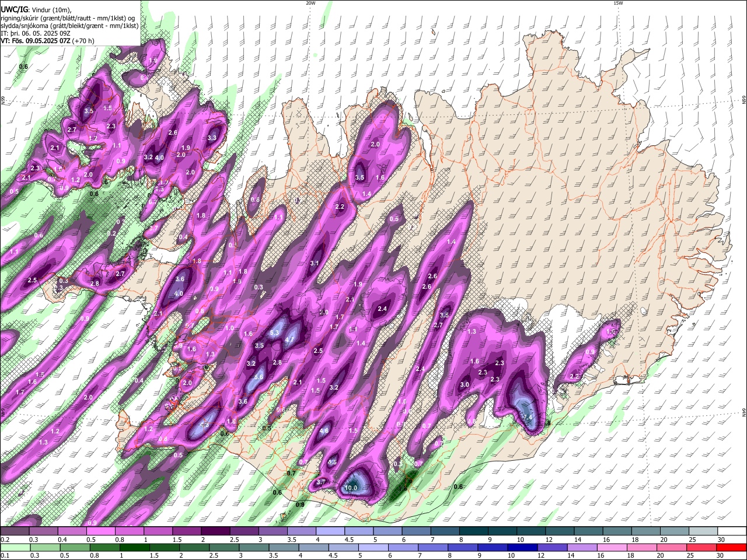This screenshot has width=747, height=560.
Task: Pick upper snow legend swatch labeled 6
Action: pos(416,531)
